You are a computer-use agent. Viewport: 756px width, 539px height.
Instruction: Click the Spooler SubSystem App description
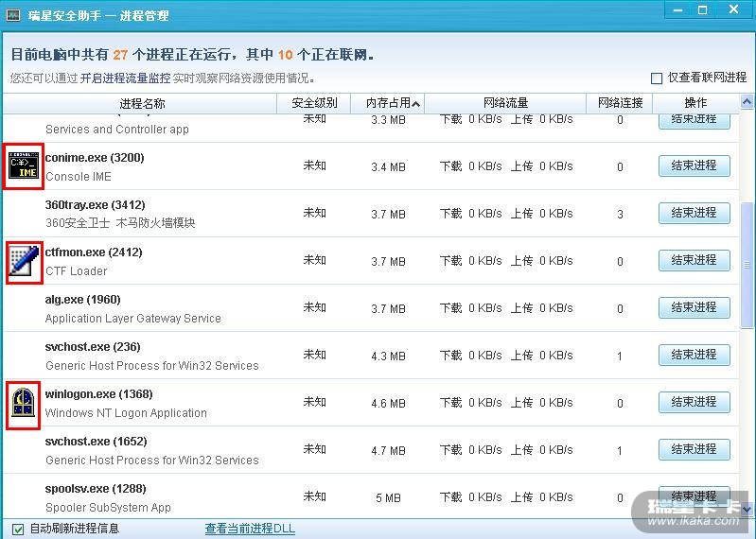tap(108, 507)
